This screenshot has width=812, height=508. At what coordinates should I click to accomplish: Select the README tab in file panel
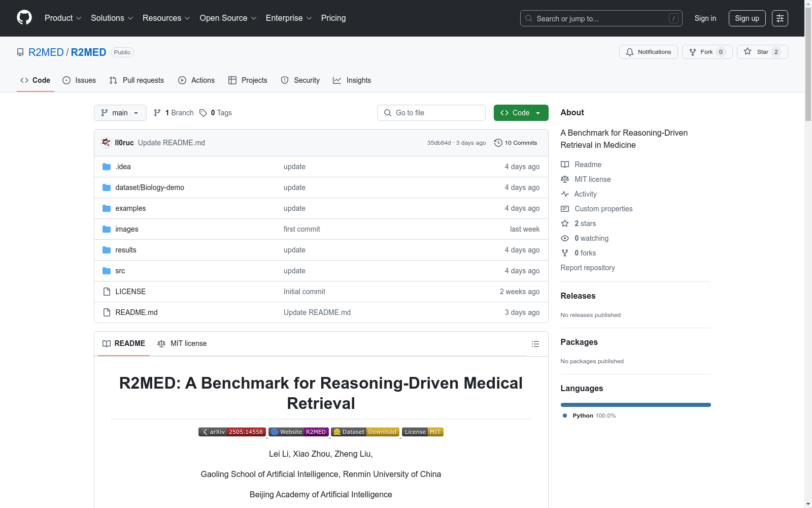[x=124, y=344]
